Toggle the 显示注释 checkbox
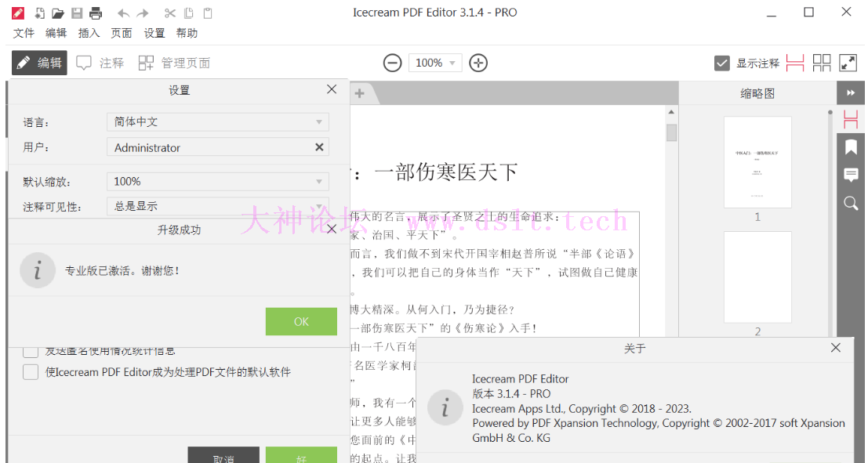 (x=722, y=63)
